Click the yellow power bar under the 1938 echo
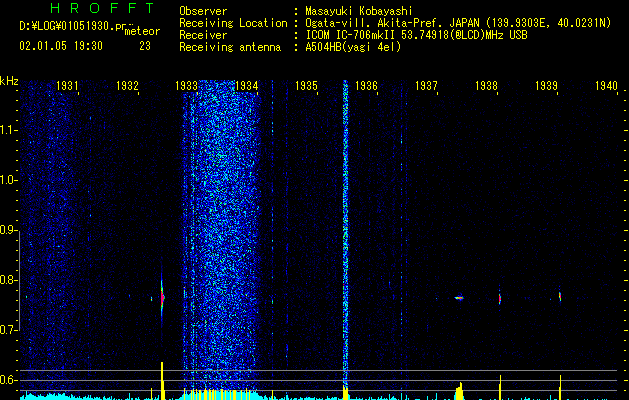The image size is (629, 400). tap(500, 387)
